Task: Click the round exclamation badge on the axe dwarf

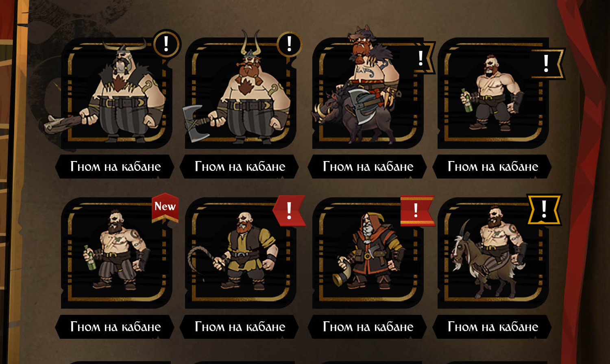Action: point(290,44)
